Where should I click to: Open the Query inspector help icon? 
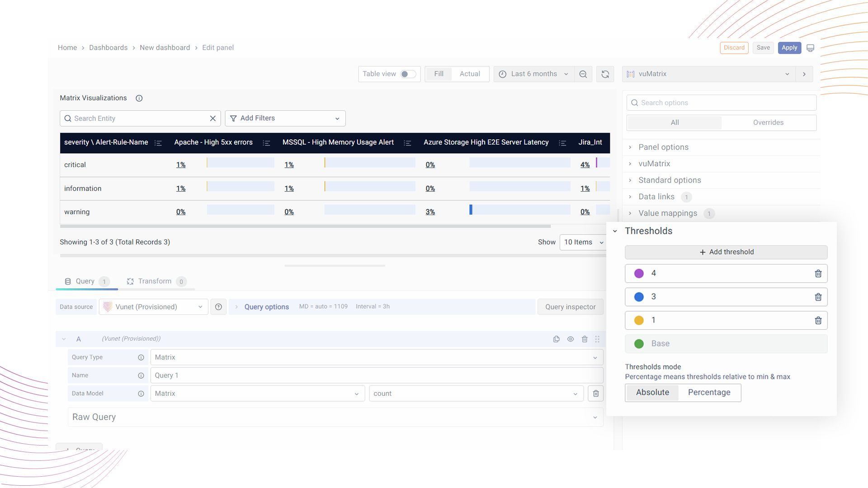(218, 307)
